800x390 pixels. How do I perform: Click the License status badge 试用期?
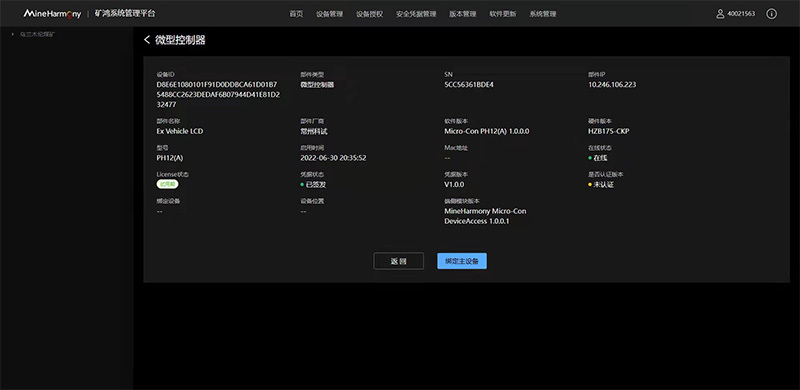coord(167,184)
